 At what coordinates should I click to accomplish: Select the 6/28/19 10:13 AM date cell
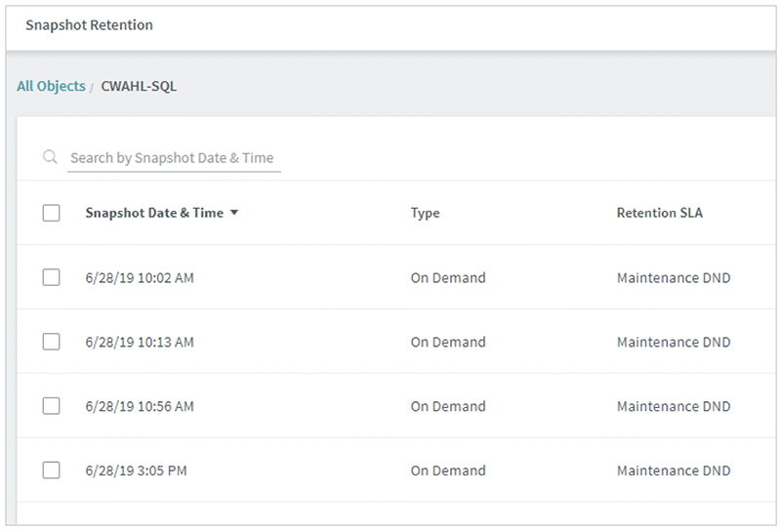(x=140, y=343)
